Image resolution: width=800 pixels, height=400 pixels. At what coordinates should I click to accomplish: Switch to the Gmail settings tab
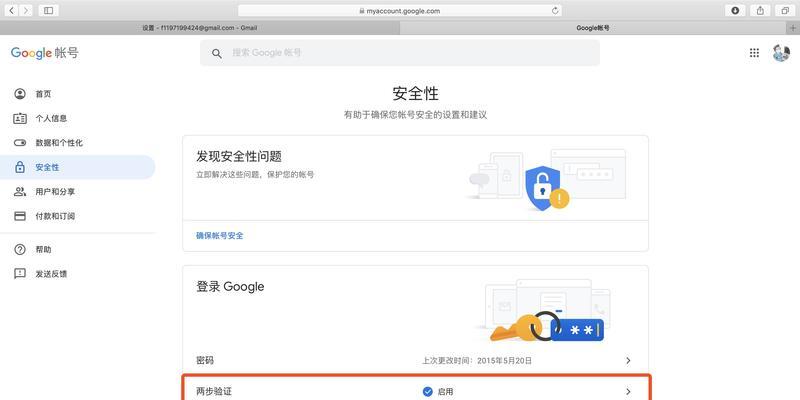tap(200, 28)
